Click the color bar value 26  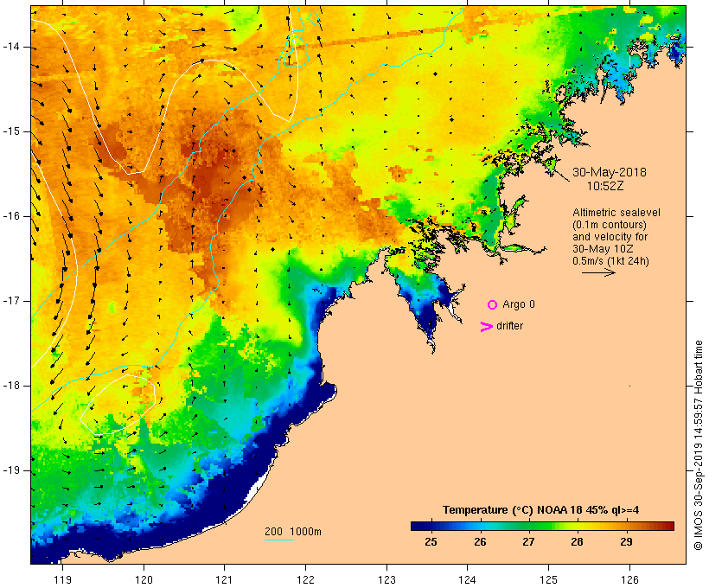tap(480, 541)
